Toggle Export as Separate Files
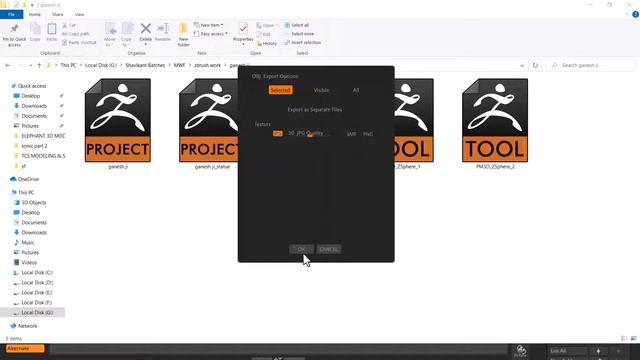The height and width of the screenshot is (360, 640). coord(314,109)
